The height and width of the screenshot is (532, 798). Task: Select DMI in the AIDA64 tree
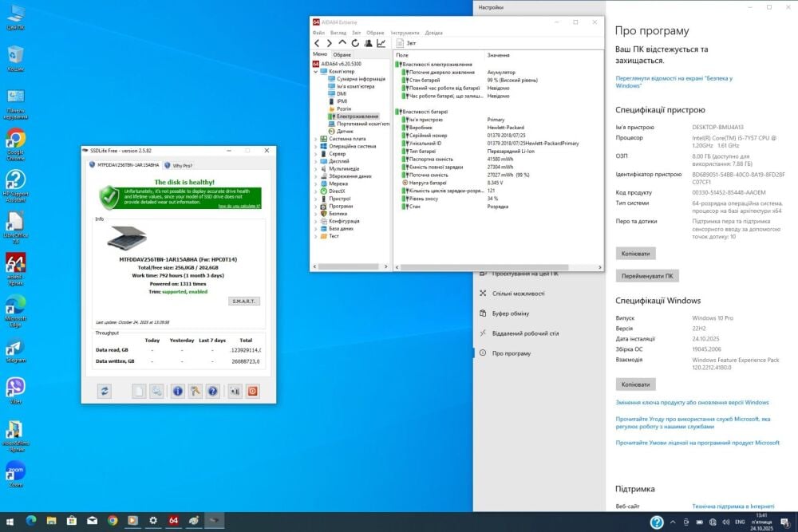[338, 94]
